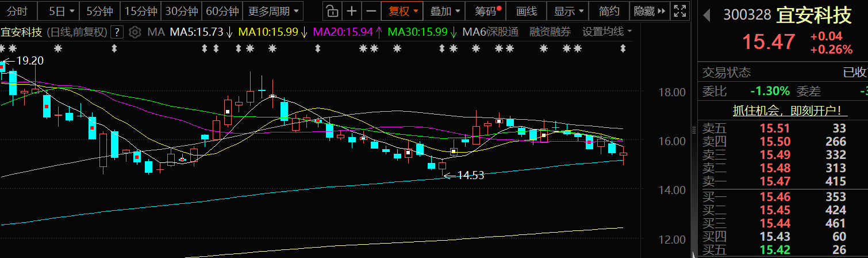This screenshot has height=258, width=868.
Task: Expand the 更多周期 dropdown
Action: coord(273,10)
